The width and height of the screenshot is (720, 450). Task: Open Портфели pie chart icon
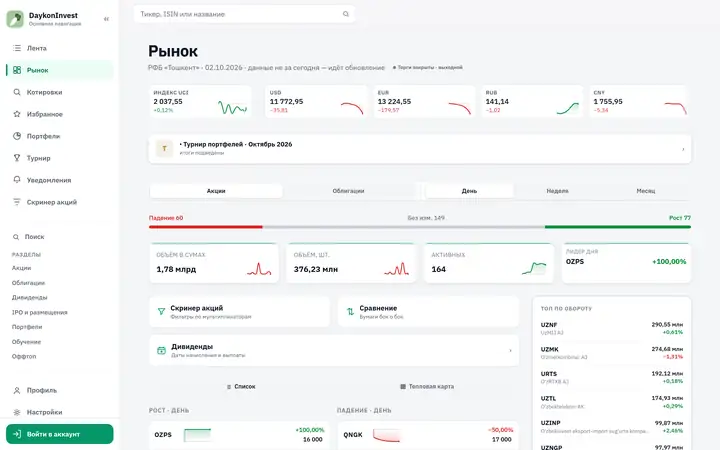17,136
